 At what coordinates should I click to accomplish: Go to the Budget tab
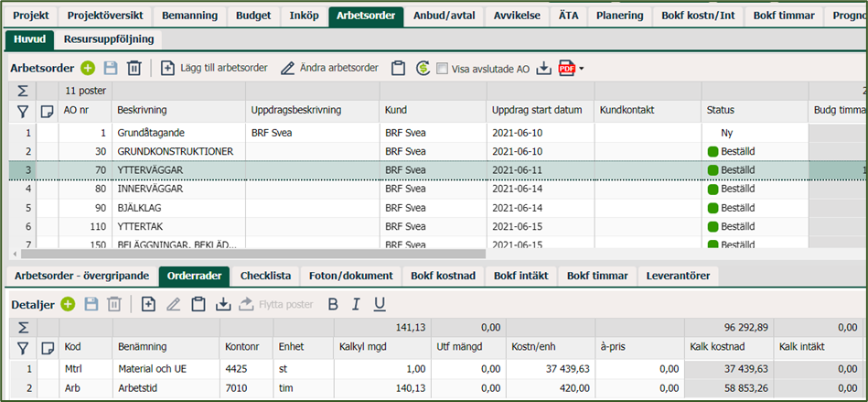tap(253, 16)
